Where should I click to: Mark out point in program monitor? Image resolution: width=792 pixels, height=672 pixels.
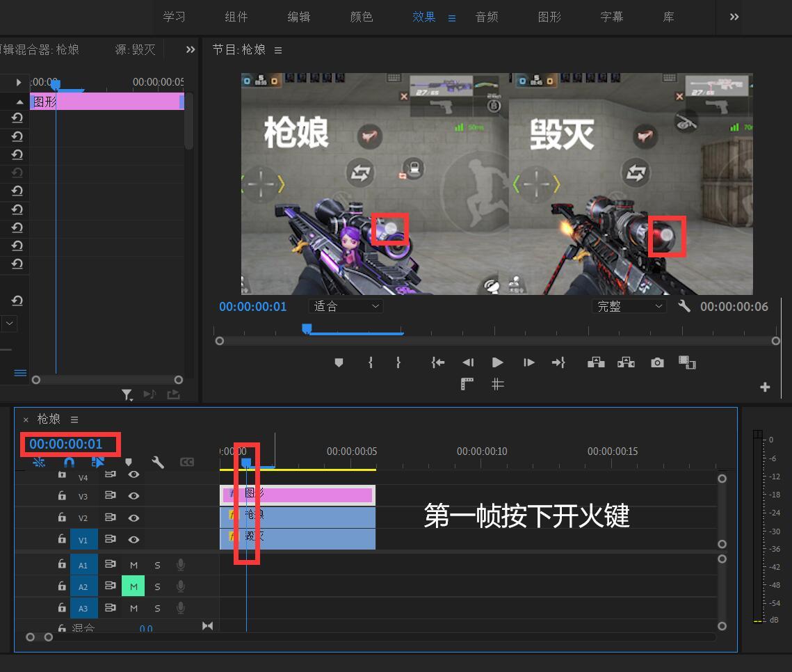pyautogui.click(x=398, y=362)
